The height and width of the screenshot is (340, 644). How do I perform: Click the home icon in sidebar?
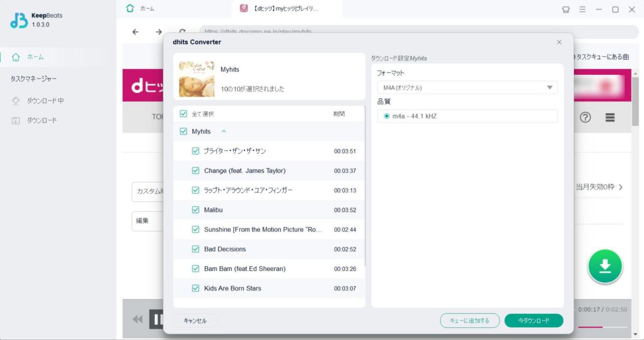[16, 57]
